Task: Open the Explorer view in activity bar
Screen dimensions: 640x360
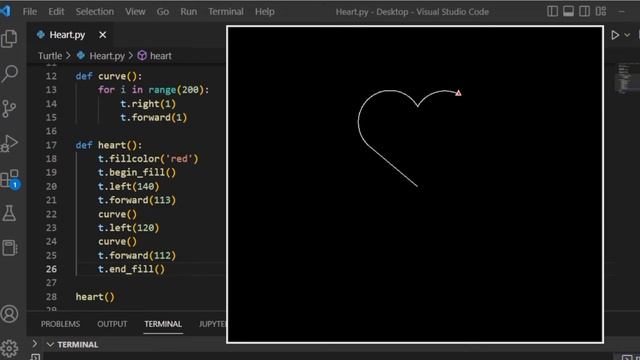Action: pyautogui.click(x=9, y=39)
